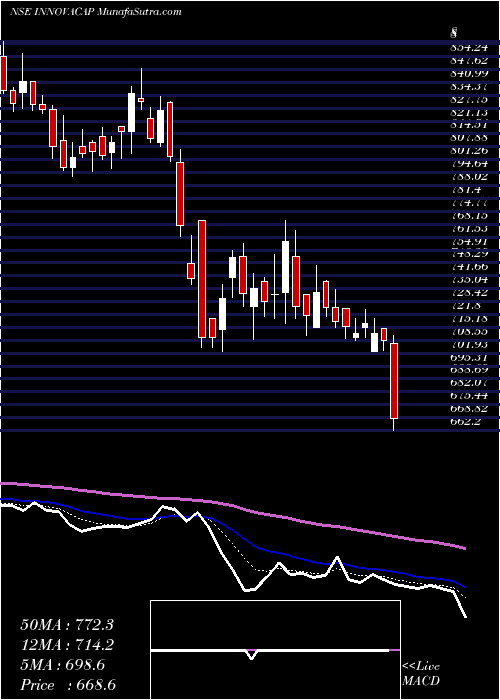Screen dimensions: 500x700
Task: Click the pink 50MA line's right end
Action: click(465, 548)
